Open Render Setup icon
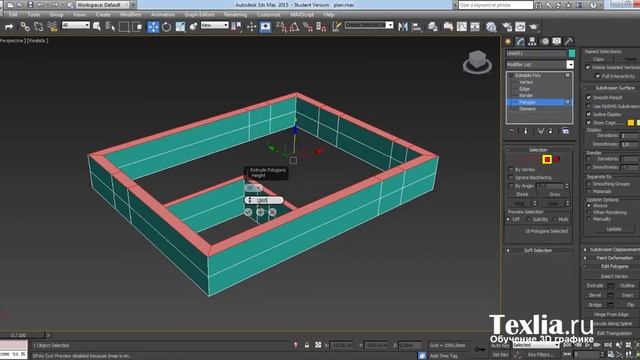The image size is (640, 360). click(x=507, y=27)
